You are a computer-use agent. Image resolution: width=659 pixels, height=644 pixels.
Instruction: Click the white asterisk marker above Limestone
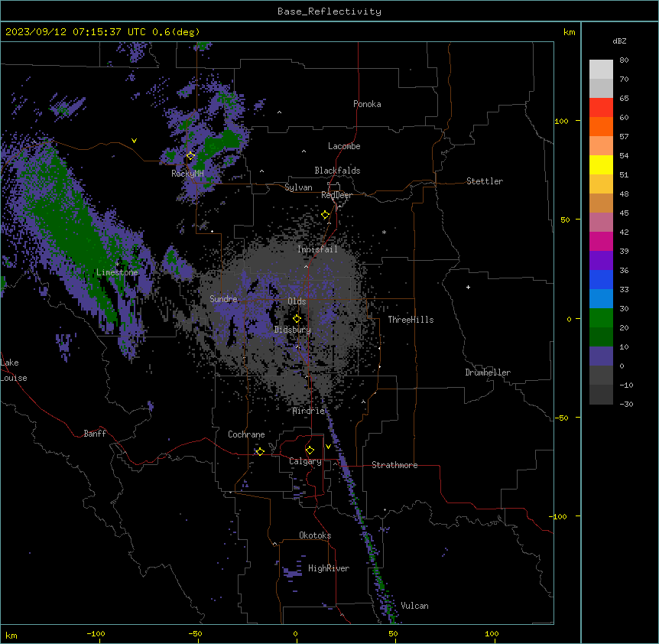tap(117, 264)
